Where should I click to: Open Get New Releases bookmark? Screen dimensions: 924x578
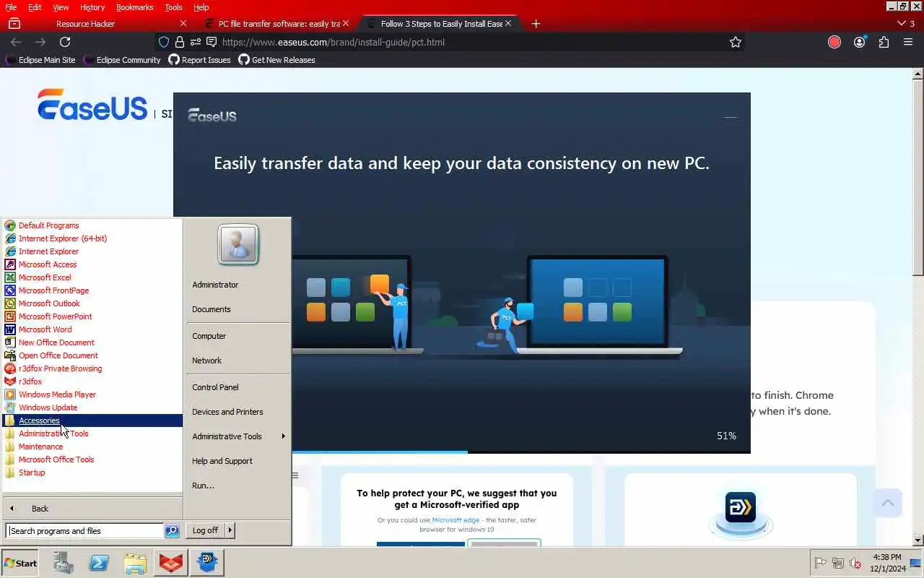[276, 60]
